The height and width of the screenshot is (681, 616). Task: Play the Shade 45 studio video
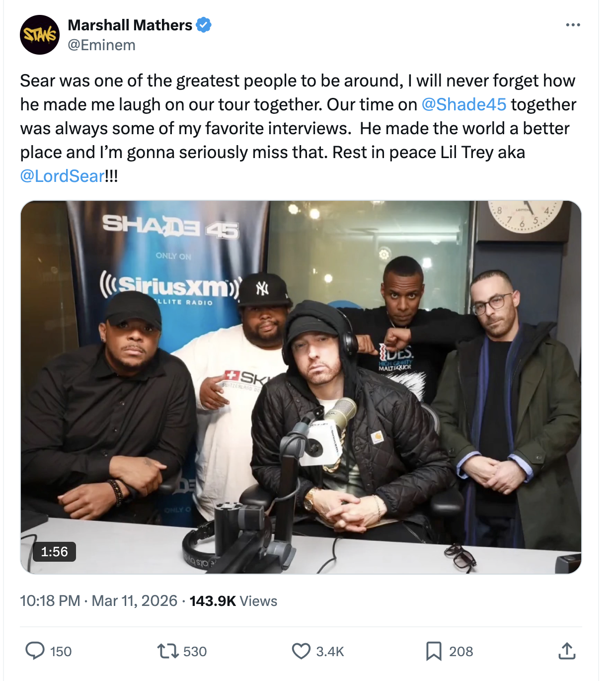click(x=301, y=387)
